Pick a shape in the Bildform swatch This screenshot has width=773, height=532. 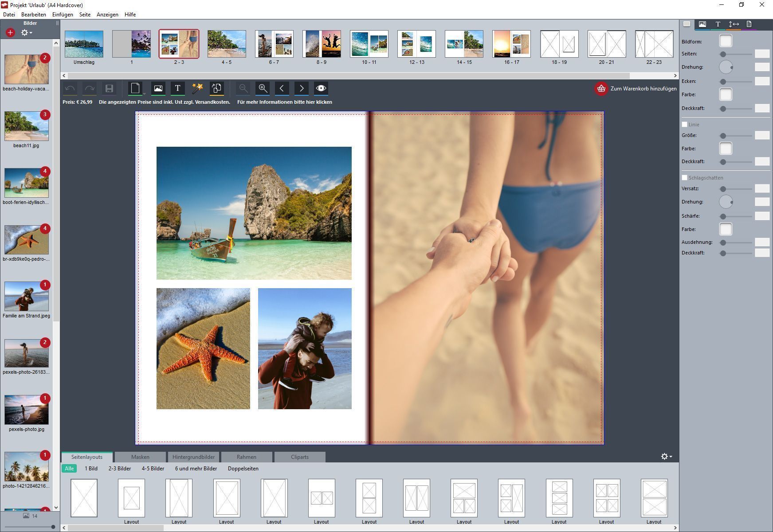click(726, 41)
